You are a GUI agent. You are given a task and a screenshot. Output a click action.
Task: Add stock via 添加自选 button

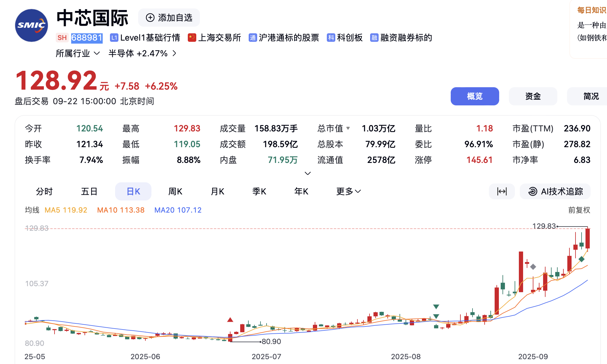click(x=169, y=18)
